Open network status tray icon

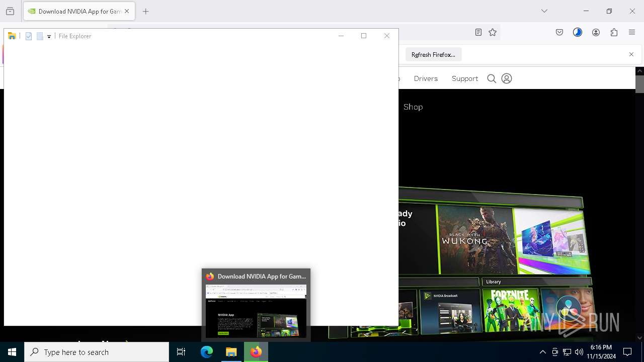pyautogui.click(x=567, y=352)
